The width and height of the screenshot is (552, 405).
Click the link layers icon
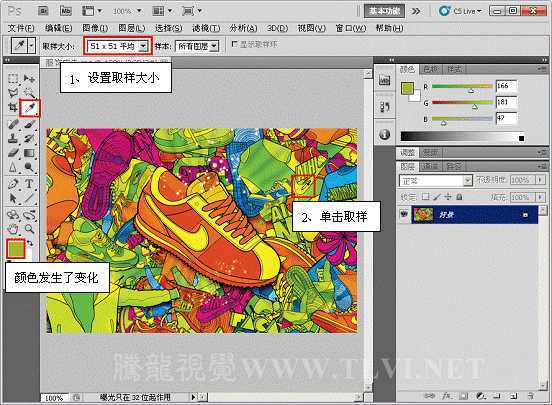[x=430, y=396]
